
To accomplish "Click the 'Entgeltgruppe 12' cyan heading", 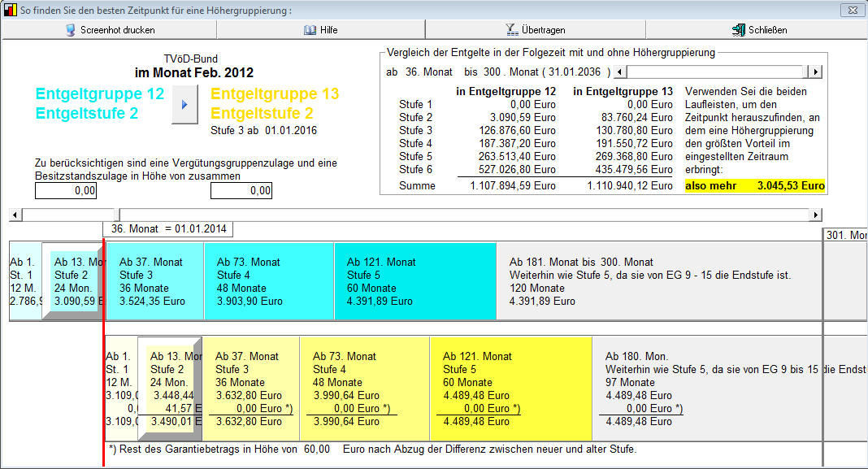I will pyautogui.click(x=100, y=93).
